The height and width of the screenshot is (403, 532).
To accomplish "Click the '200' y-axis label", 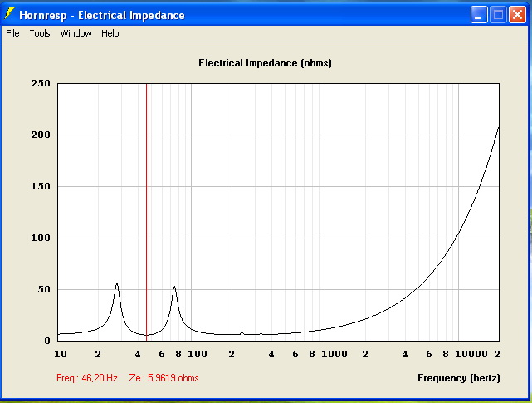I will pyautogui.click(x=41, y=135).
